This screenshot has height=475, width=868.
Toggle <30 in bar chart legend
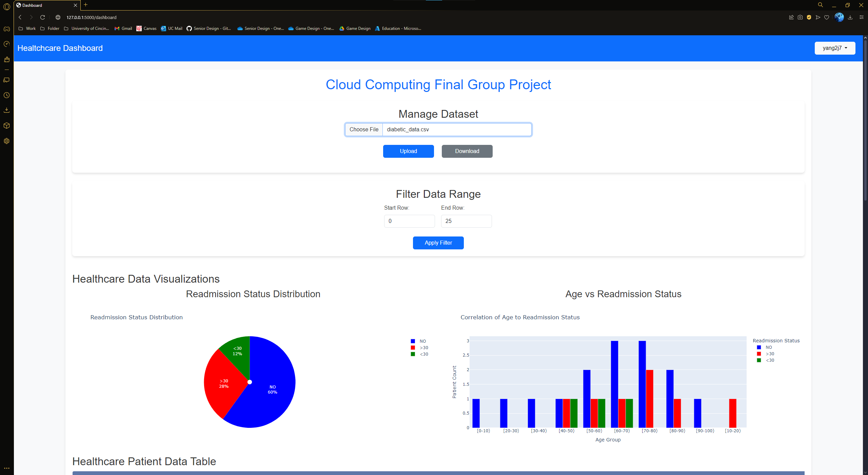coord(766,360)
